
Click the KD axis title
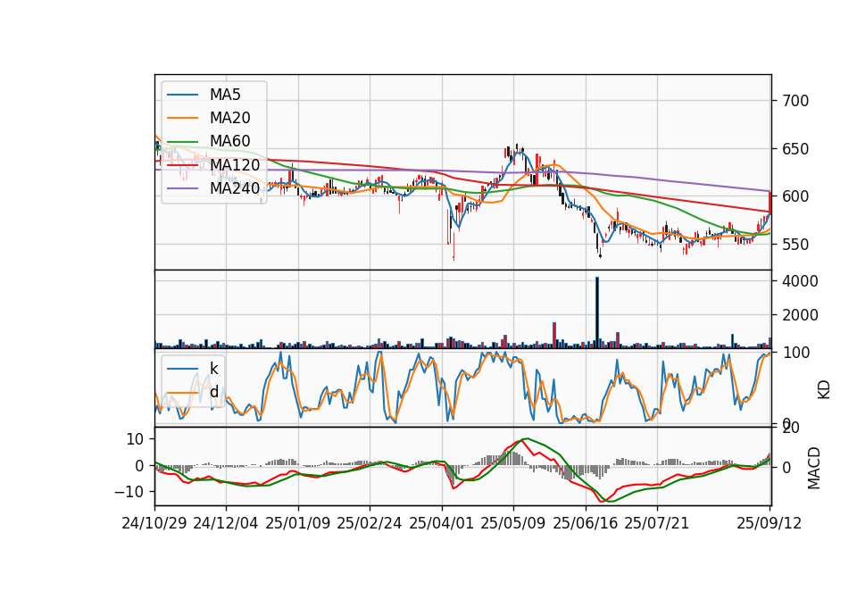click(824, 389)
